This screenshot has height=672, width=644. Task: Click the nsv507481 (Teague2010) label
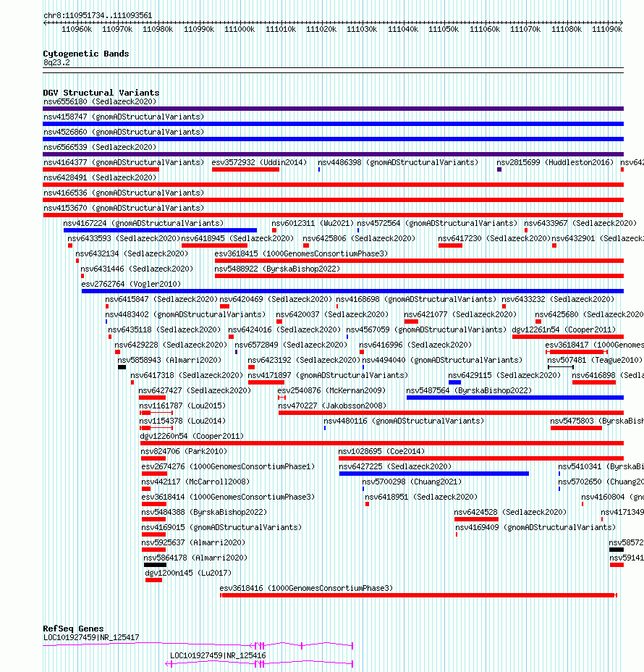(x=596, y=360)
